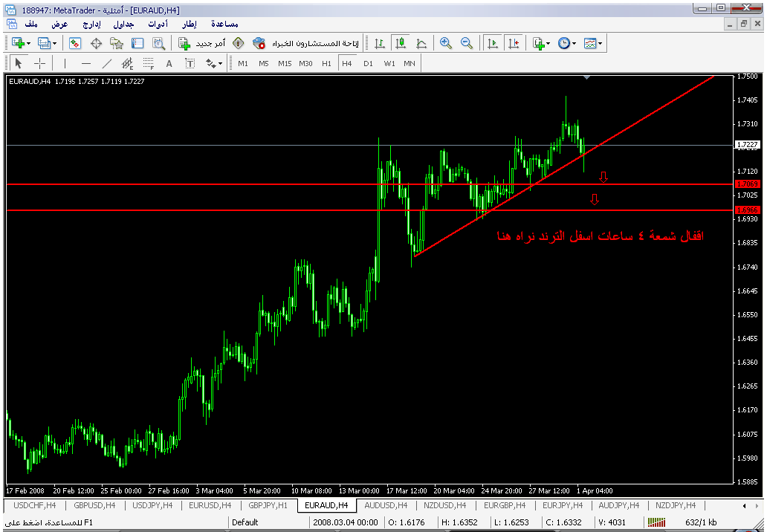Image resolution: width=767 pixels, height=532 pixels.
Task: Open the Strategy Tester magnifier icon
Action: (x=158, y=43)
